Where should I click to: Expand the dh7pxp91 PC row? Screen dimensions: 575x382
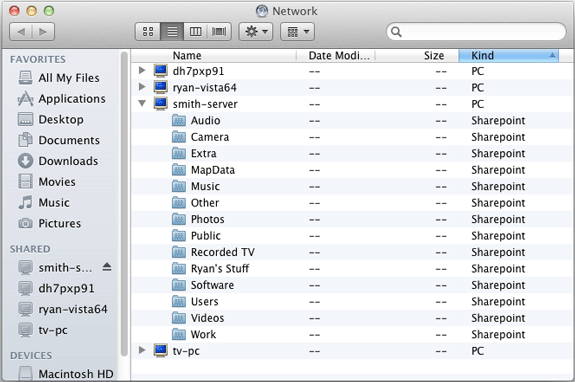tap(142, 70)
